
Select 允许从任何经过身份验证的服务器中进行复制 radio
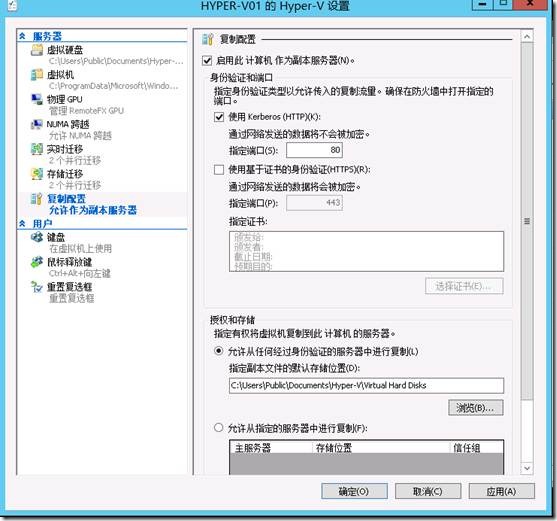pyautogui.click(x=218, y=351)
